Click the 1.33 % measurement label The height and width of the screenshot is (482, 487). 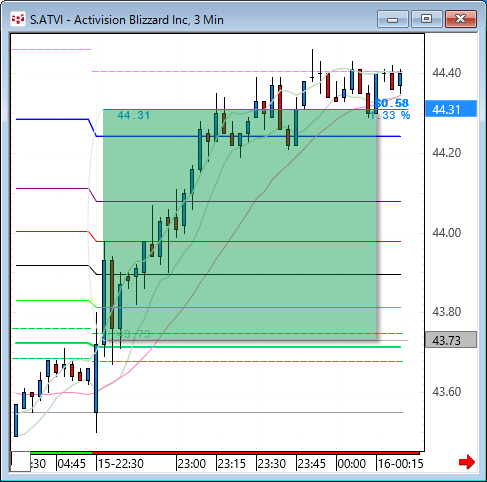pos(390,115)
